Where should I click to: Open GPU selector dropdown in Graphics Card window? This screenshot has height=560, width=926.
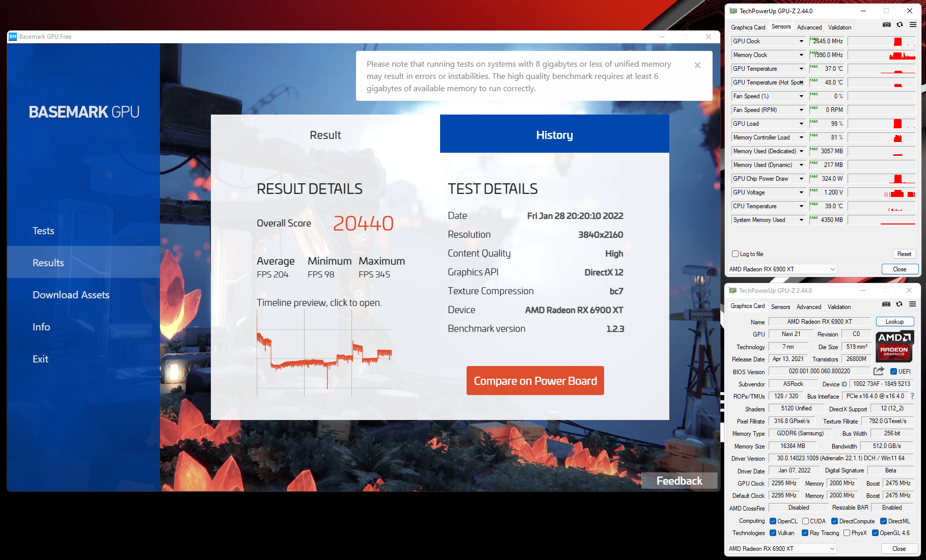781,549
